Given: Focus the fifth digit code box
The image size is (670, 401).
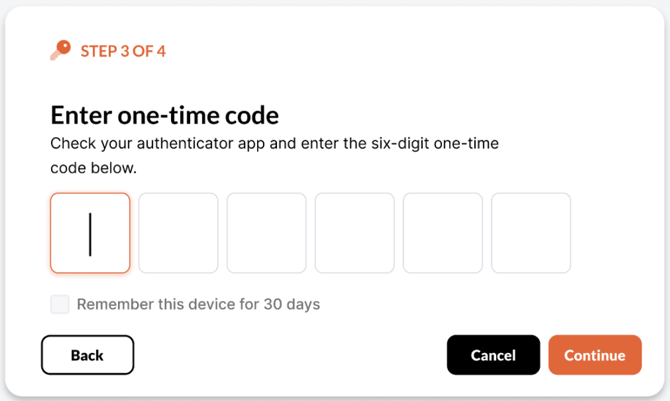Looking at the screenshot, I should coord(442,233).
